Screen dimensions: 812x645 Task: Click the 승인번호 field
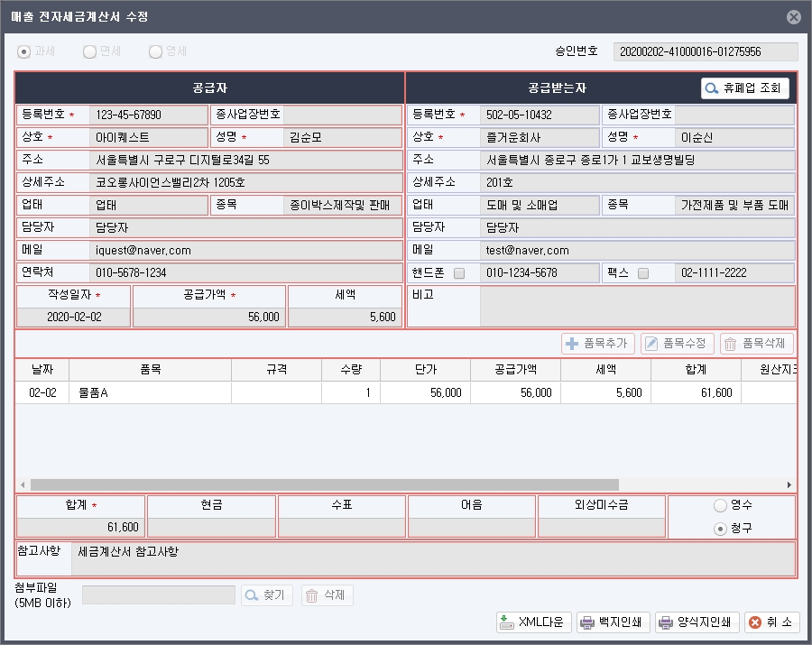click(x=706, y=51)
